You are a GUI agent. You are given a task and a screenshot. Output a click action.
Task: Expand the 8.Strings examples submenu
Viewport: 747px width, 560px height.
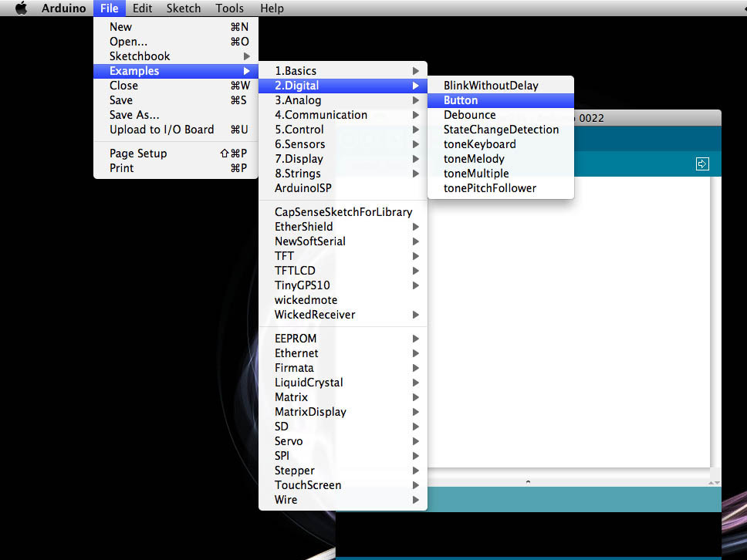coord(343,174)
